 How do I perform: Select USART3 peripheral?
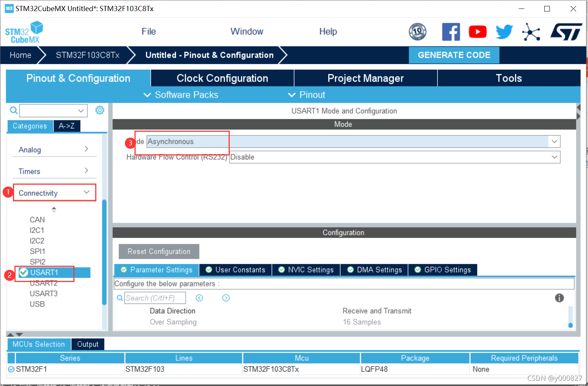pyautogui.click(x=44, y=293)
